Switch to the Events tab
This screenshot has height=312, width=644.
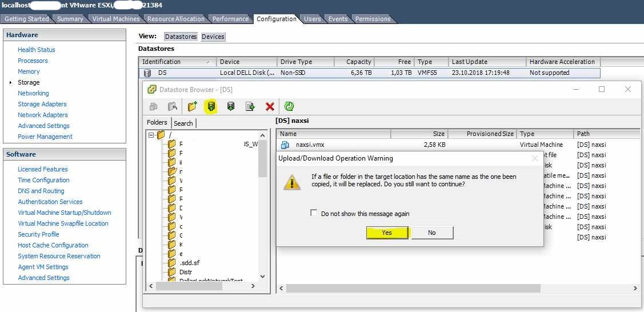coord(338,19)
